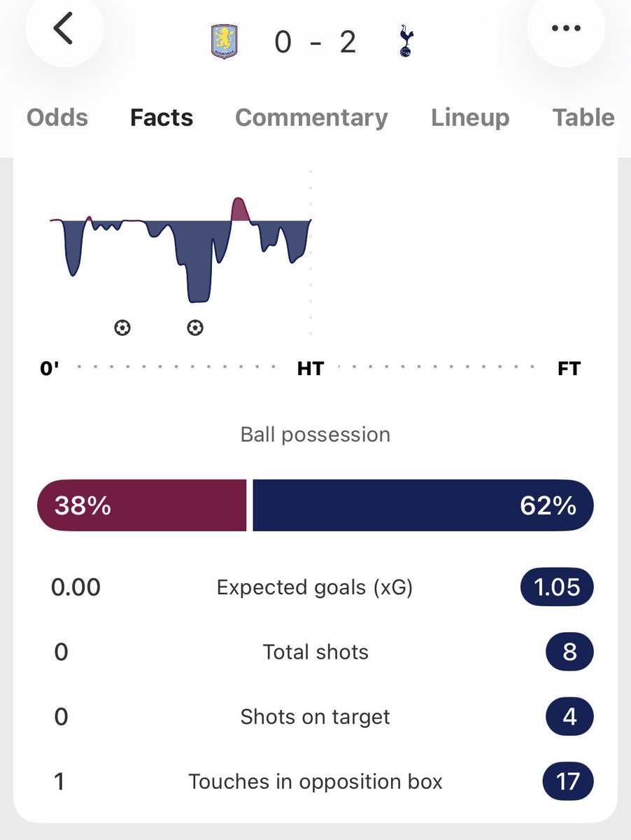
Task: Tap the Tottenham club crest
Action: coord(404,41)
